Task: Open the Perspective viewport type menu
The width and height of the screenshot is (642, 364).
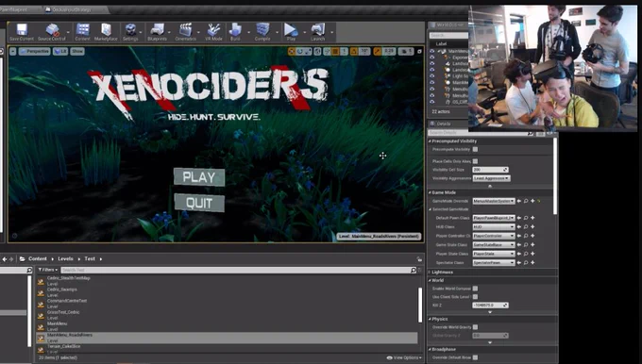Action: tap(34, 52)
